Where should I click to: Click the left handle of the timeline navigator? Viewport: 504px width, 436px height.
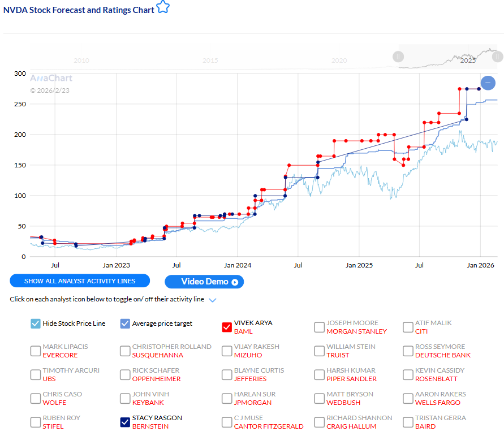pyautogui.click(x=399, y=57)
